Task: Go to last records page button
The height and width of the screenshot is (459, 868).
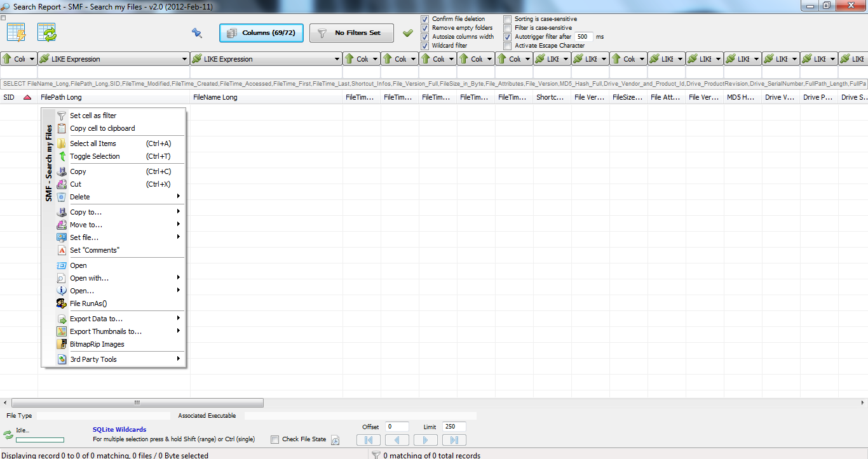Action: (454, 440)
